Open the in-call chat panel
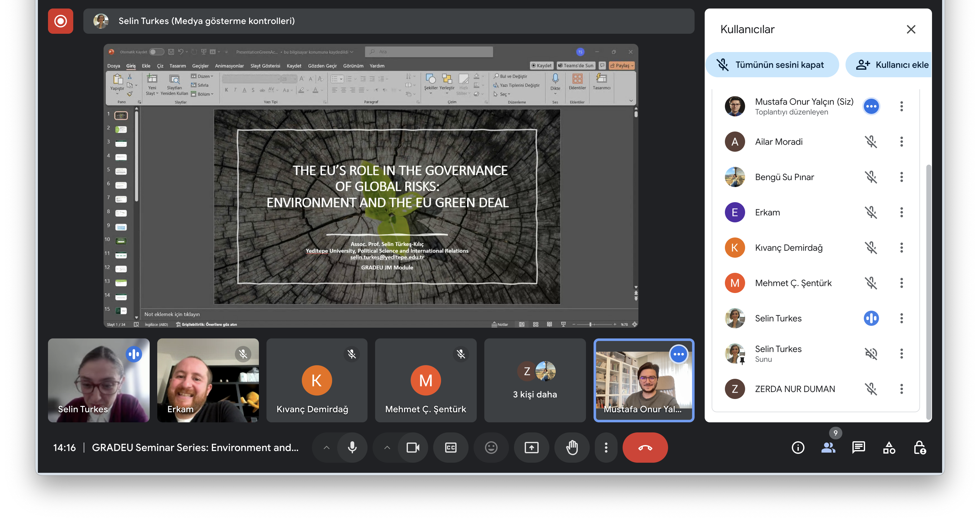980x522 pixels. [859, 448]
